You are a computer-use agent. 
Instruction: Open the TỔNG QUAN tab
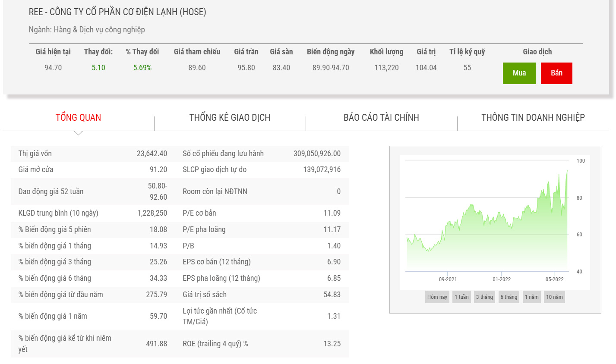coord(78,118)
